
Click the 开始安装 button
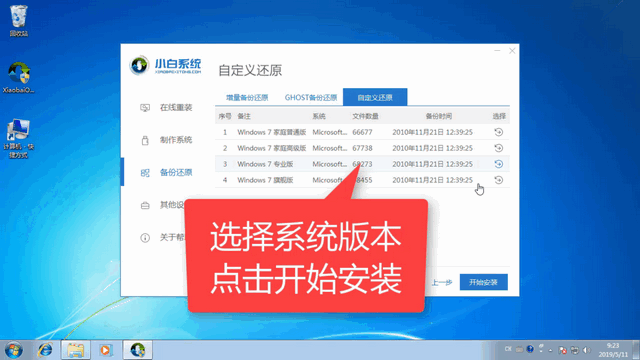[484, 282]
